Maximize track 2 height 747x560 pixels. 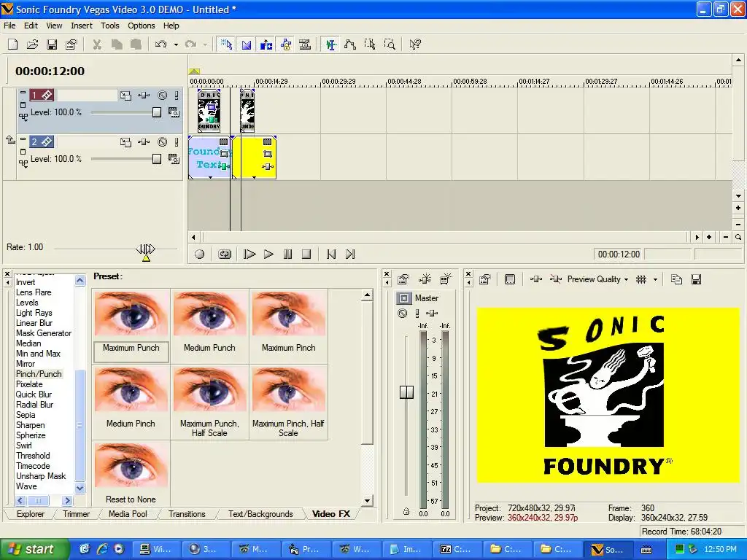click(23, 152)
